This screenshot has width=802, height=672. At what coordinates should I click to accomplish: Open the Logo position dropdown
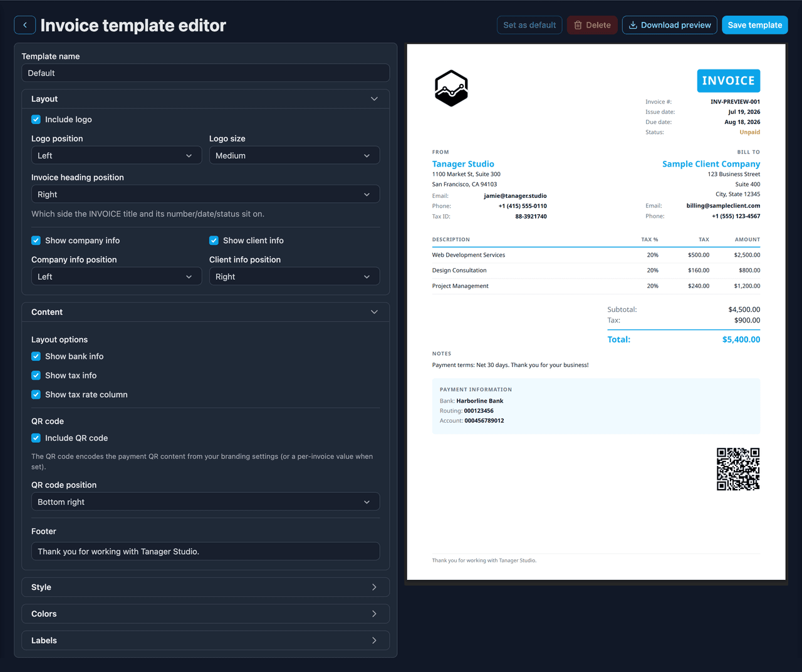coord(117,155)
